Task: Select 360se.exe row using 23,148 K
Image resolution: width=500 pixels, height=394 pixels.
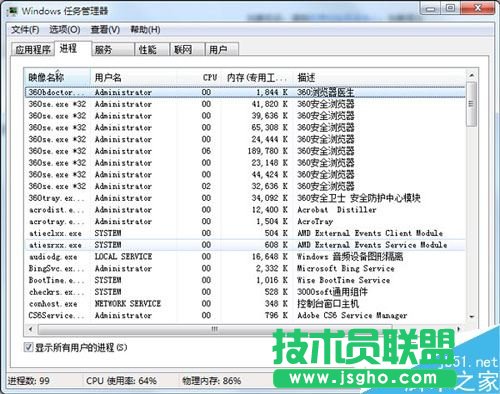Action: [x=245, y=163]
